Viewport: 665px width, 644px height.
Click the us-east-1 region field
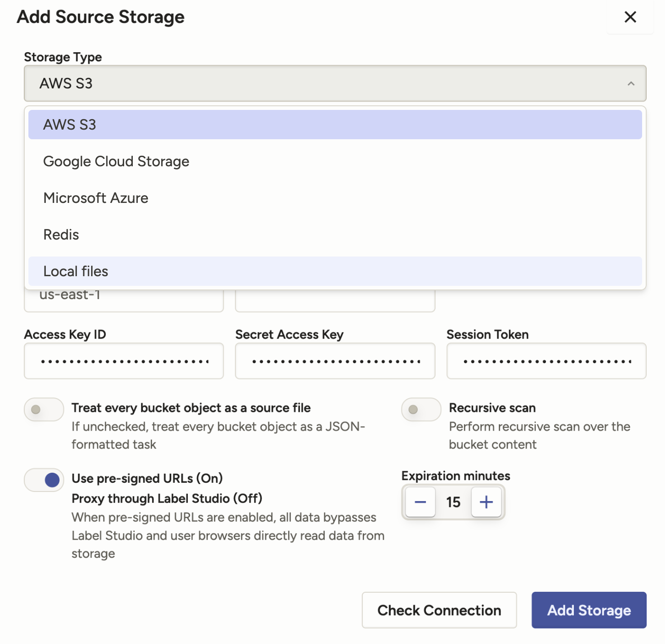[124, 300]
